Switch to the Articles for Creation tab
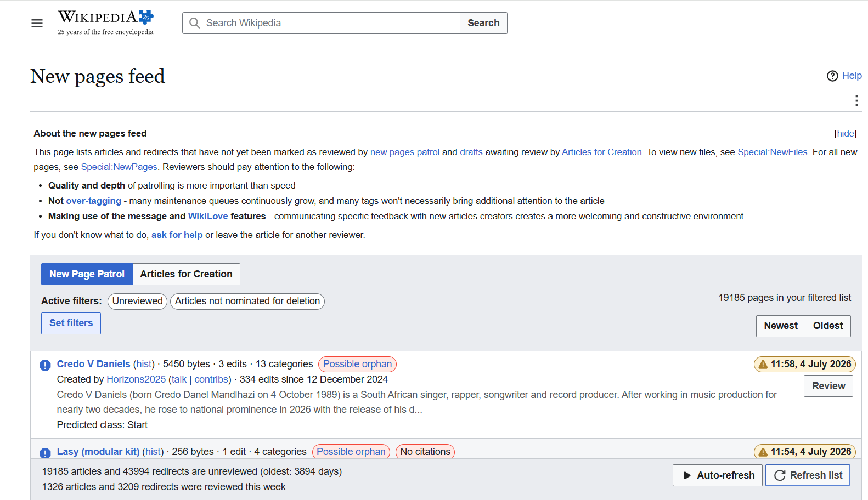 (186, 274)
